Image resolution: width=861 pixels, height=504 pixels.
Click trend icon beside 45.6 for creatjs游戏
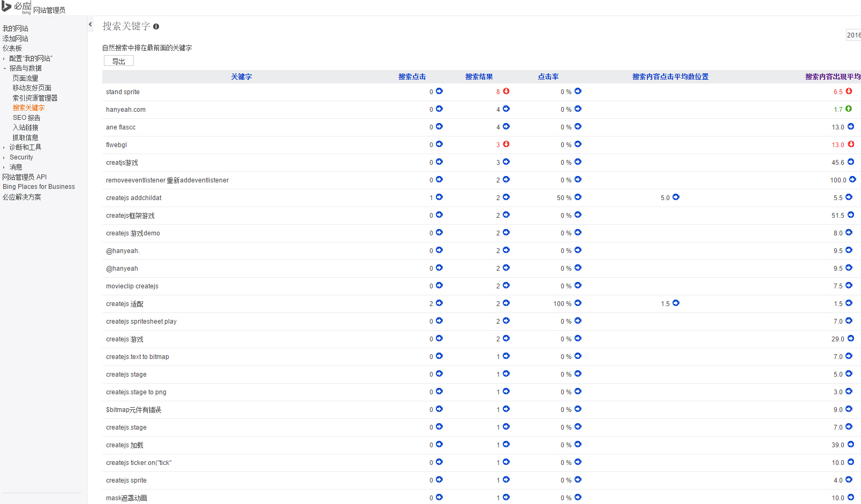click(851, 162)
